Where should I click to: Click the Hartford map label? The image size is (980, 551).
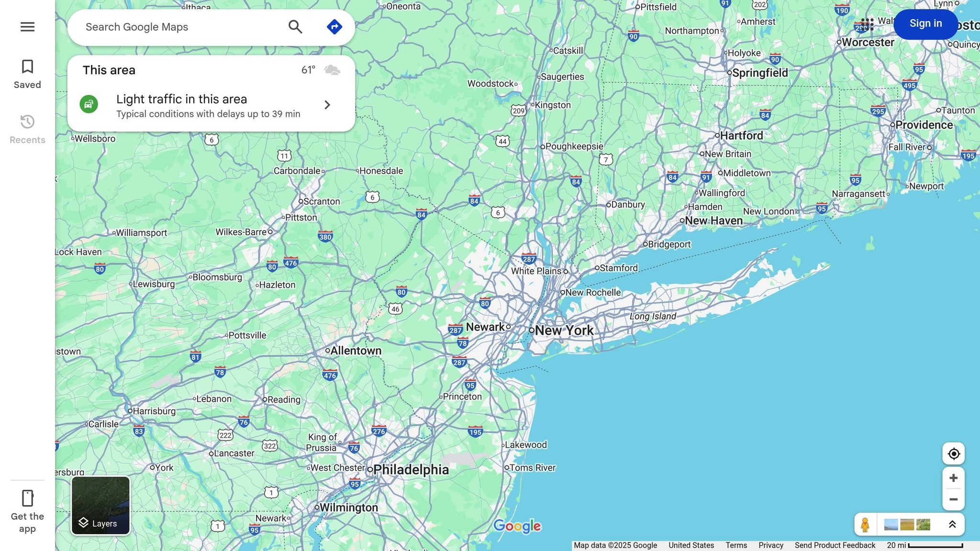pos(741,135)
